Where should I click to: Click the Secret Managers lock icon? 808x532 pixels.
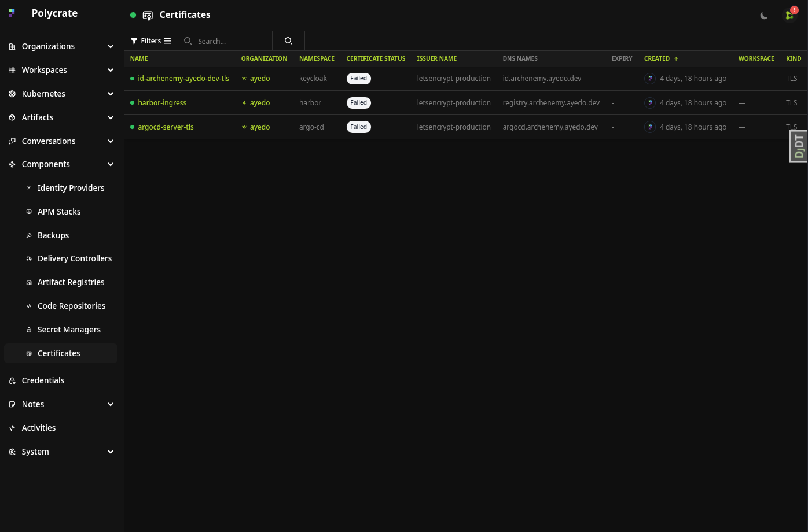29,330
